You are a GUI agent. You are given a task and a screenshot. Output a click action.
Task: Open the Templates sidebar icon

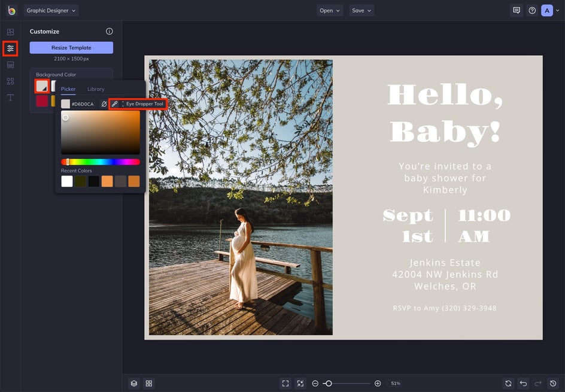[x=10, y=65]
